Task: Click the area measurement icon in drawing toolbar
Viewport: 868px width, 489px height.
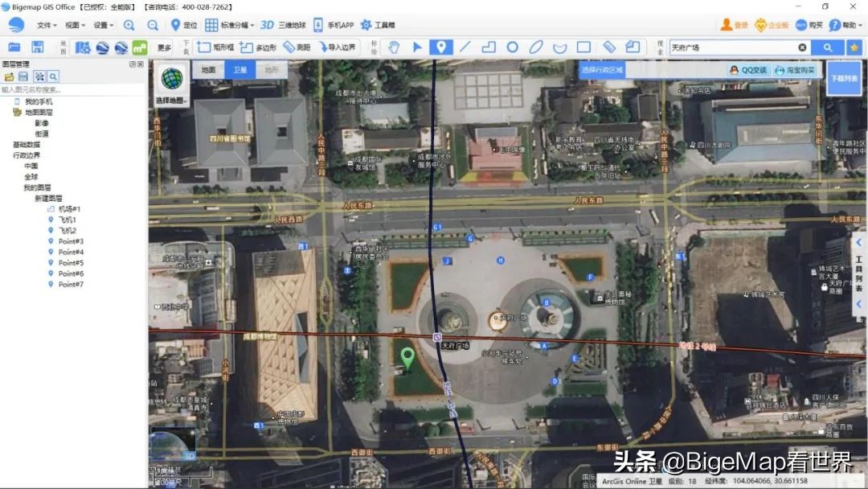Action: [633, 47]
